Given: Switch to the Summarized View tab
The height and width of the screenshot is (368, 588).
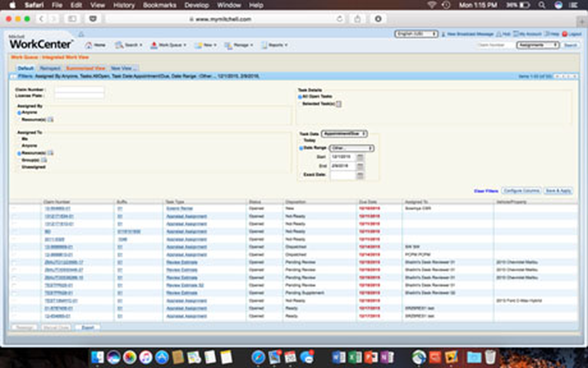Looking at the screenshot, I should coord(85,68).
